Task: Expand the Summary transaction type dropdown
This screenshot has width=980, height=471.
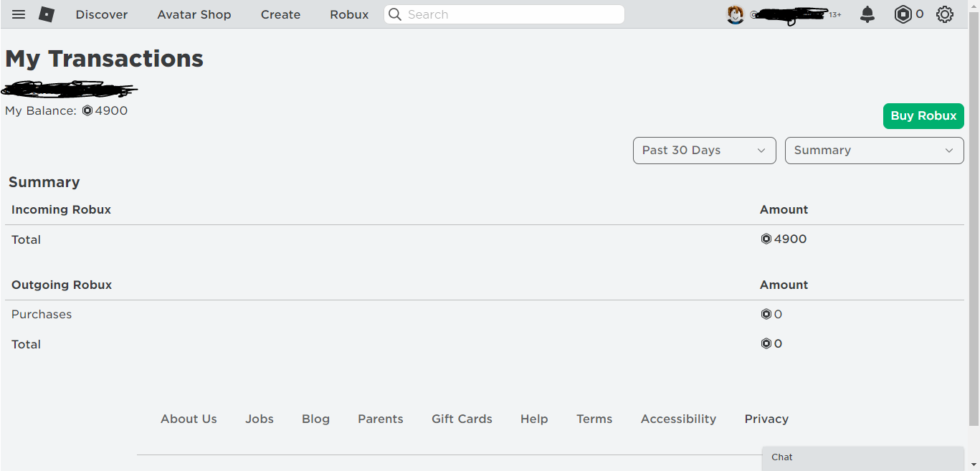Action: point(875,151)
